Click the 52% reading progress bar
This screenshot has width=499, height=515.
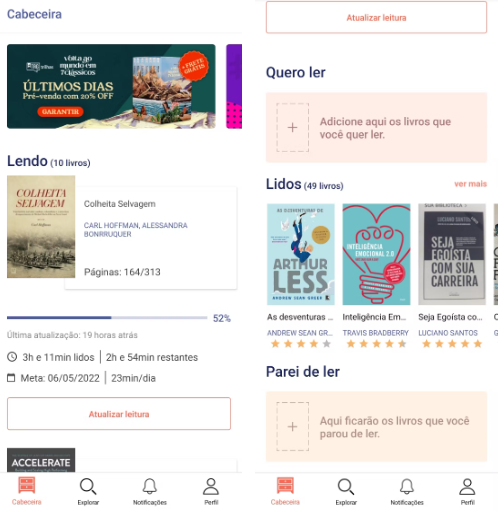(107, 318)
